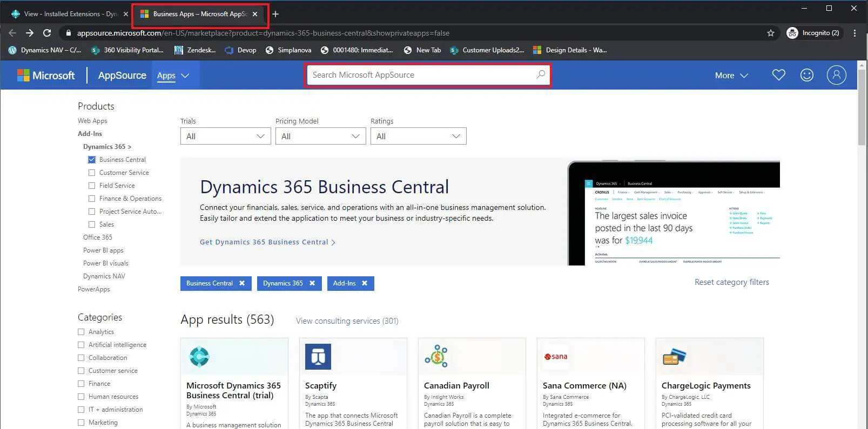The image size is (868, 429).
Task: Select the Office 365 product filter
Action: [x=98, y=237]
